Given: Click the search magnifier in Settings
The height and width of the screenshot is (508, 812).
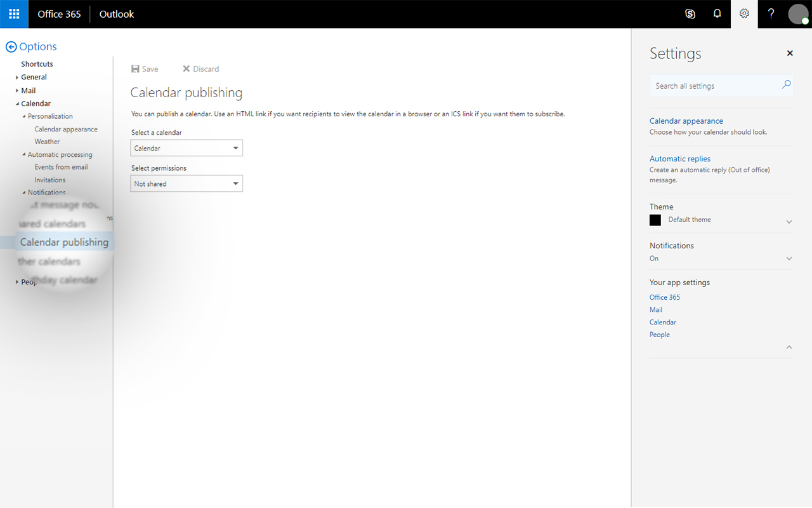Looking at the screenshot, I should (x=786, y=84).
